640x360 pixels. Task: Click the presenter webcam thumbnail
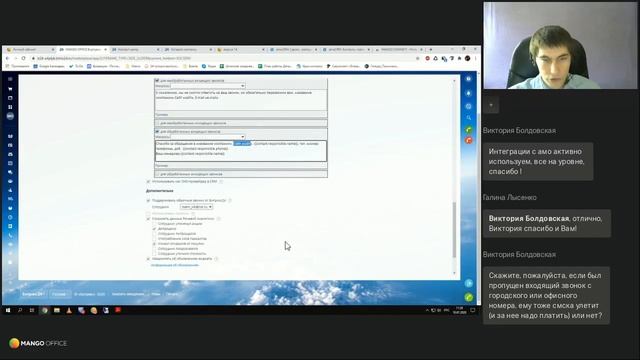(560, 45)
